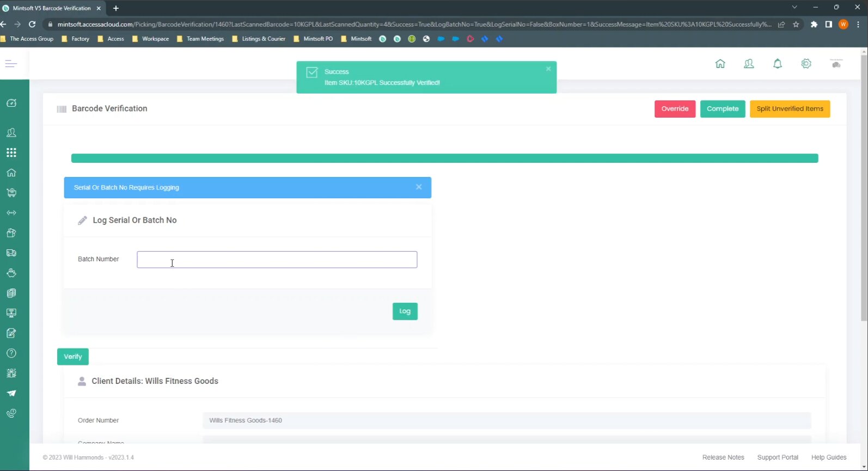The width and height of the screenshot is (868, 471).
Task: Click the user account icon in header
Action: (749, 64)
